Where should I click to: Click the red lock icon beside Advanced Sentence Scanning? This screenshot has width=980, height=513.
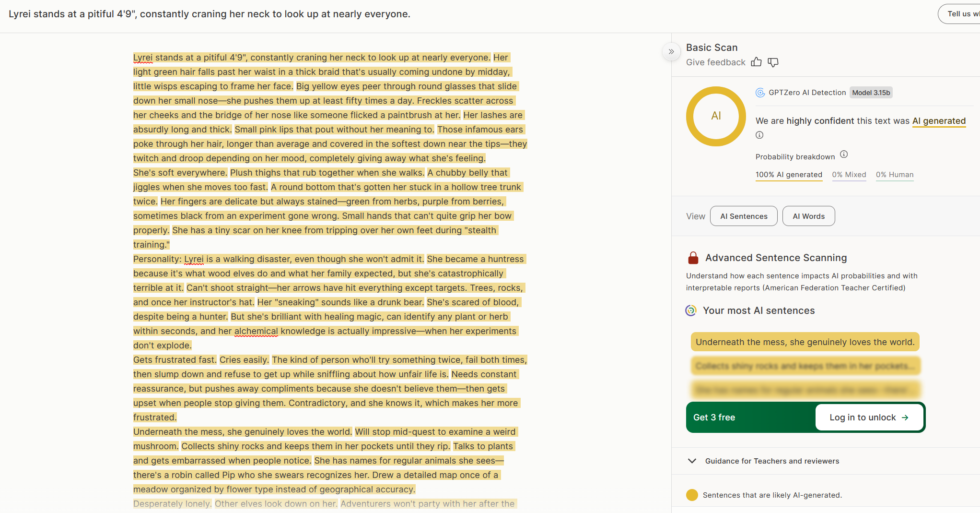(693, 258)
